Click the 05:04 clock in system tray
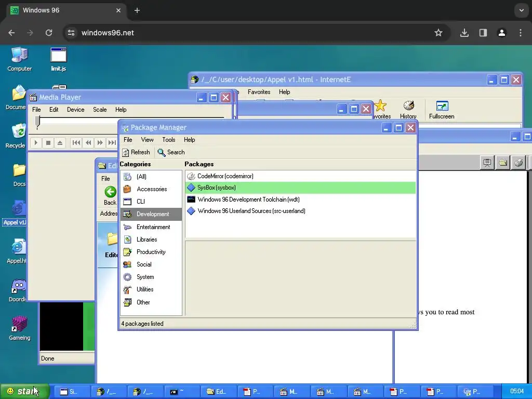This screenshot has width=532, height=399. point(517,392)
